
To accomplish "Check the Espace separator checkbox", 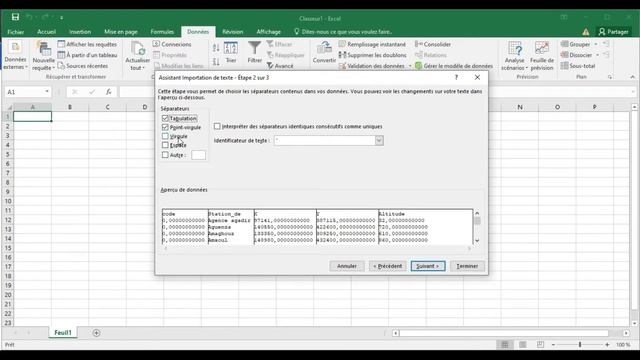I will 165,145.
